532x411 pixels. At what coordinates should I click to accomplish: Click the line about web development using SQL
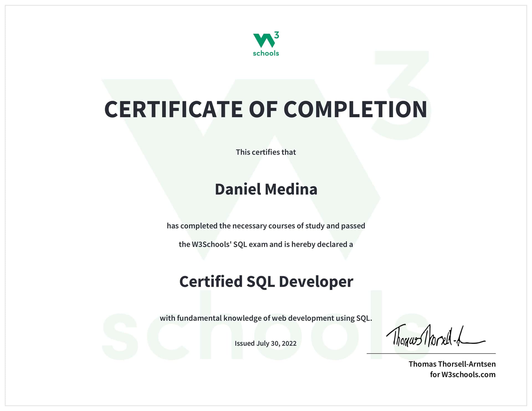[265, 318]
